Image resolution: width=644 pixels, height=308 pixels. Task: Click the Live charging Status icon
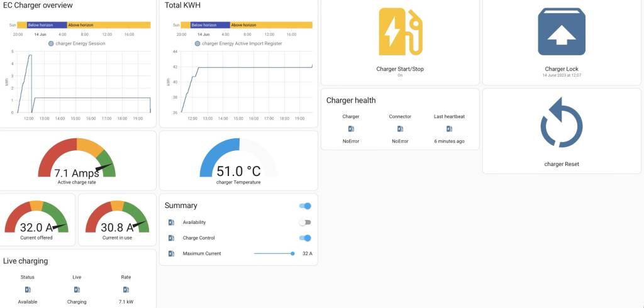coord(27,290)
